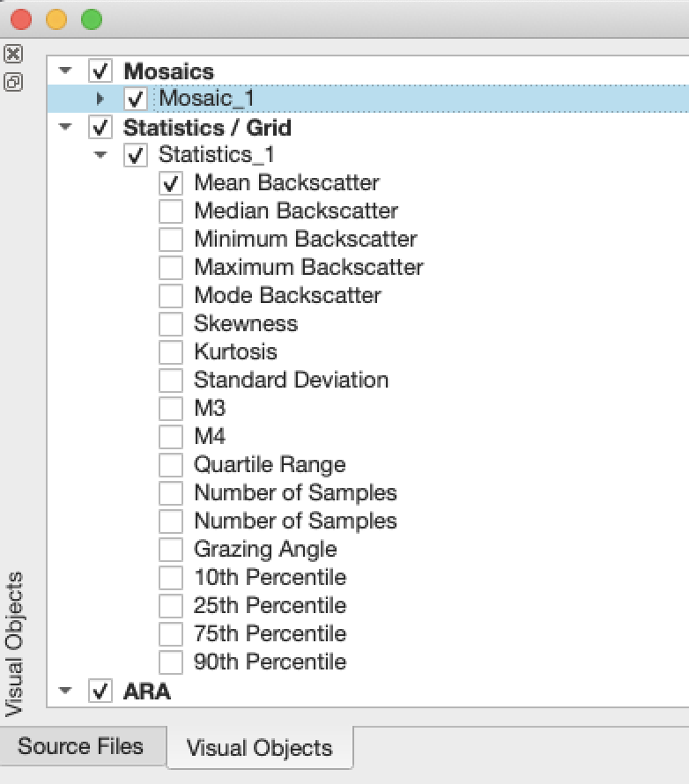689x784 pixels.
Task: Click the Quartile Range item label
Action: 270,465
